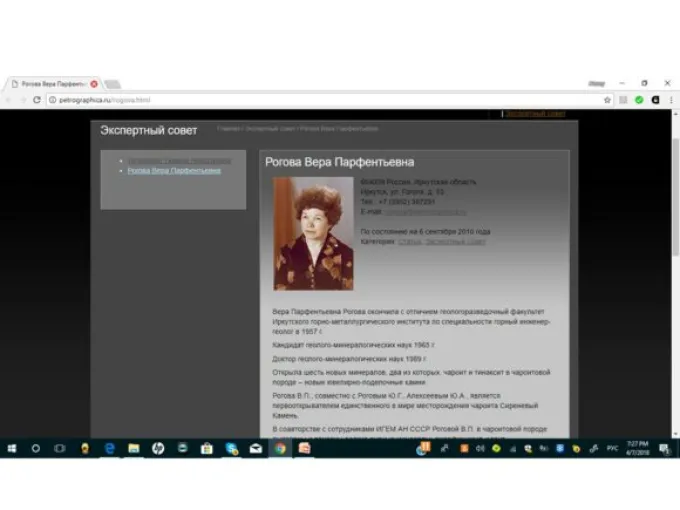The height and width of the screenshot is (510, 680).
Task: Open File Explorer from the taskbar
Action: 133,449
